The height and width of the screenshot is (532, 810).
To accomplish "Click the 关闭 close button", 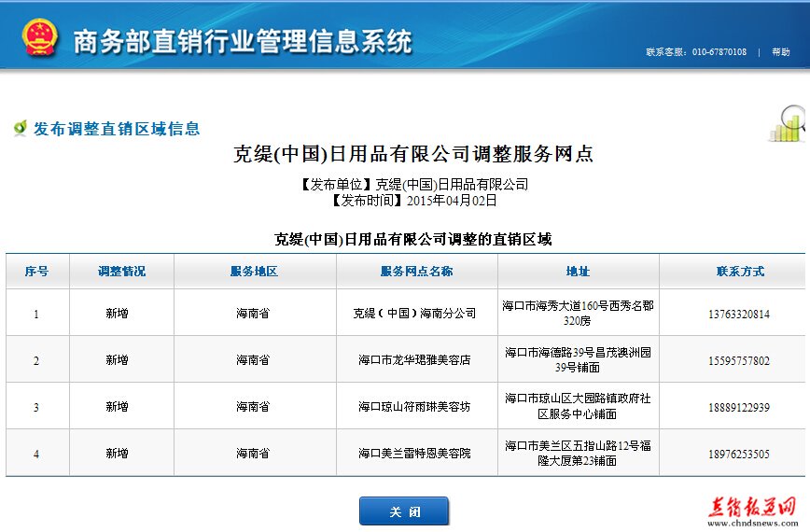I will coord(404,511).
